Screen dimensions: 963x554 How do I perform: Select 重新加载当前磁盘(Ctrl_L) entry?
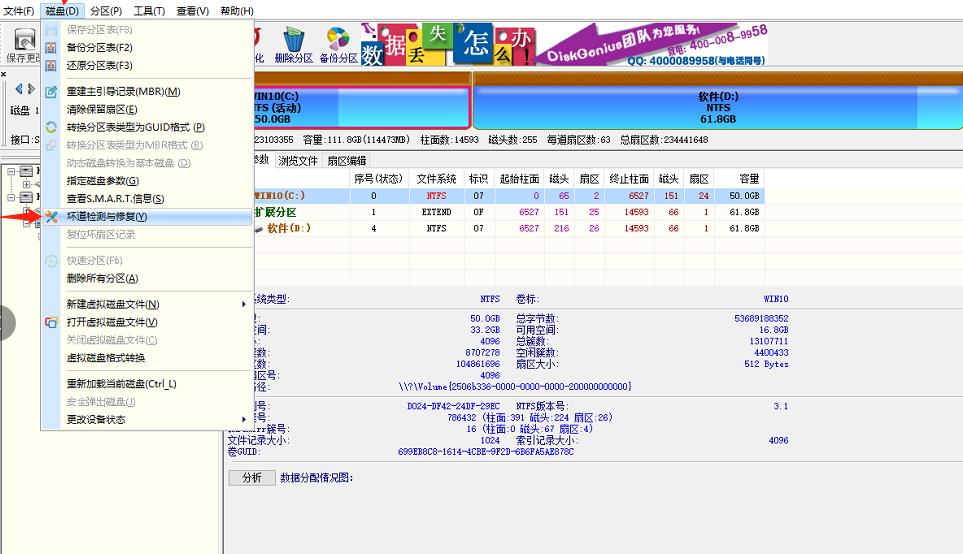pos(147,384)
